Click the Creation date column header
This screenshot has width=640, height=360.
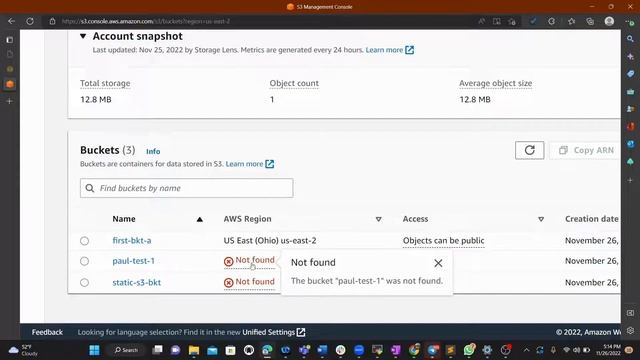tap(591, 219)
